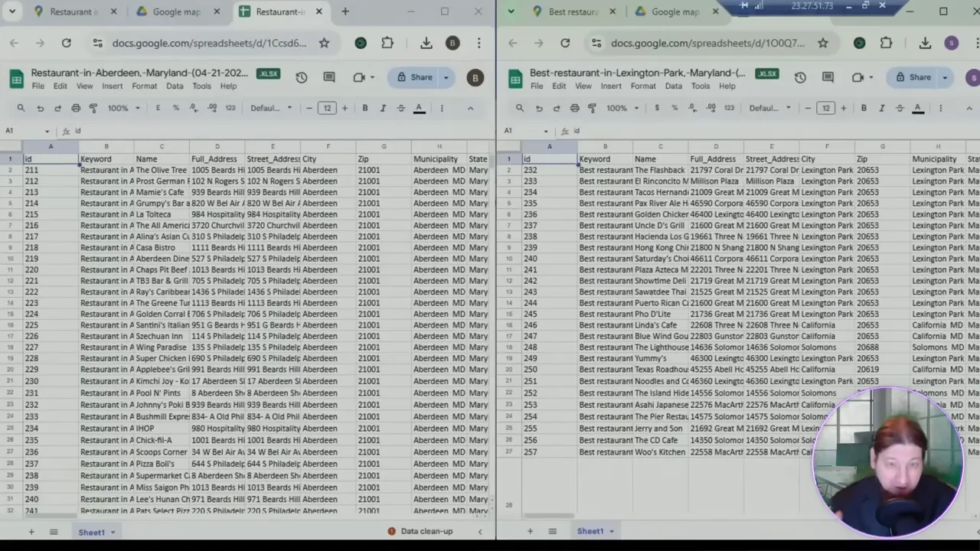Click font size field in Aberdeen spreadsheet
Screen dimensions: 980x551
click(327, 108)
